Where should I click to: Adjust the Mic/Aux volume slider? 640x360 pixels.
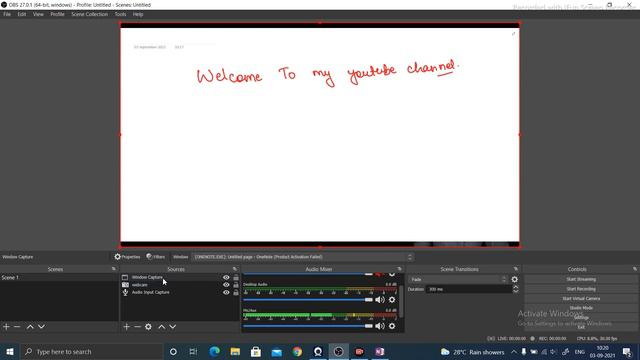(x=308, y=326)
